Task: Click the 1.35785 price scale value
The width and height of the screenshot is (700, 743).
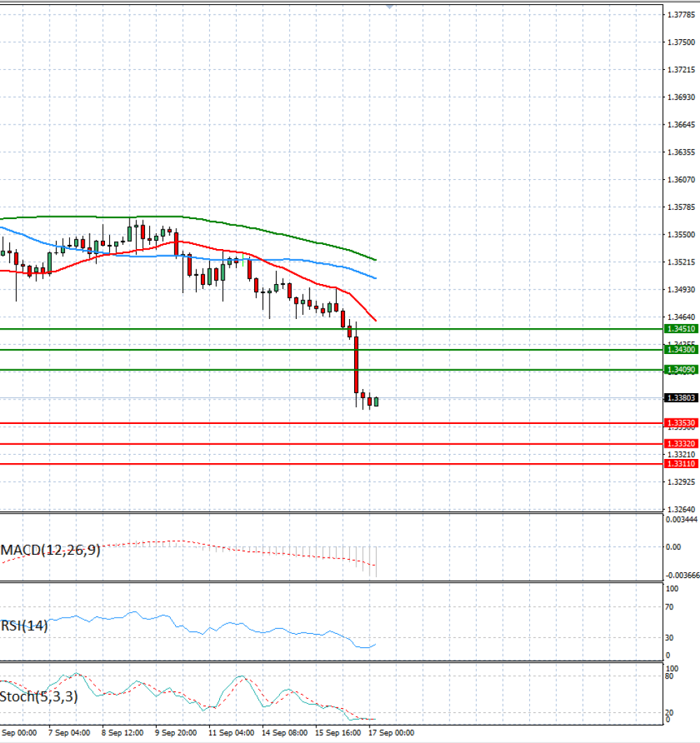Action: (x=681, y=207)
